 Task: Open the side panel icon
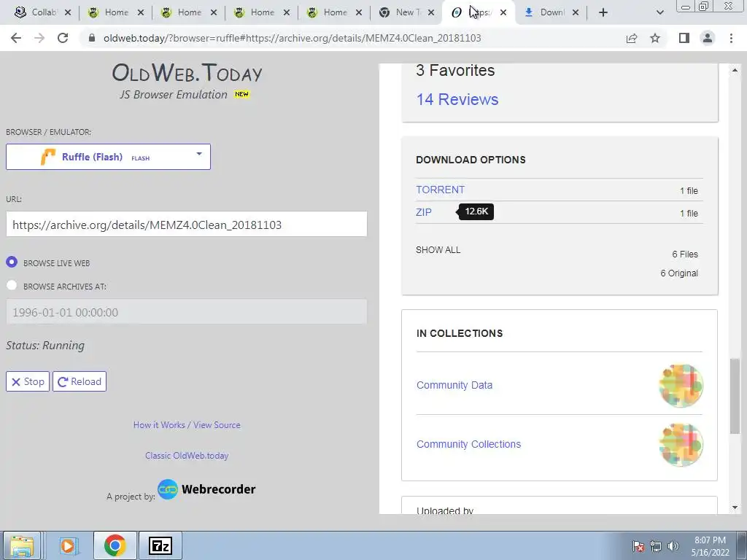click(x=684, y=38)
